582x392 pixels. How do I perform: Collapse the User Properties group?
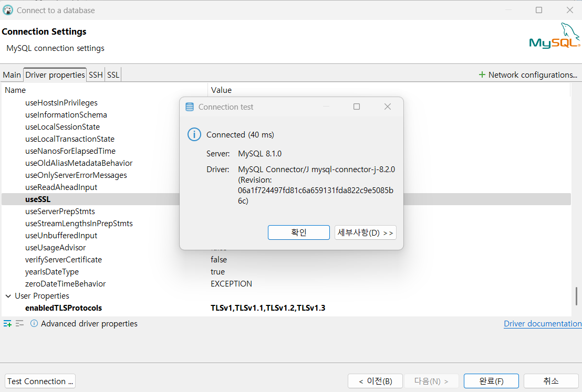(8, 296)
